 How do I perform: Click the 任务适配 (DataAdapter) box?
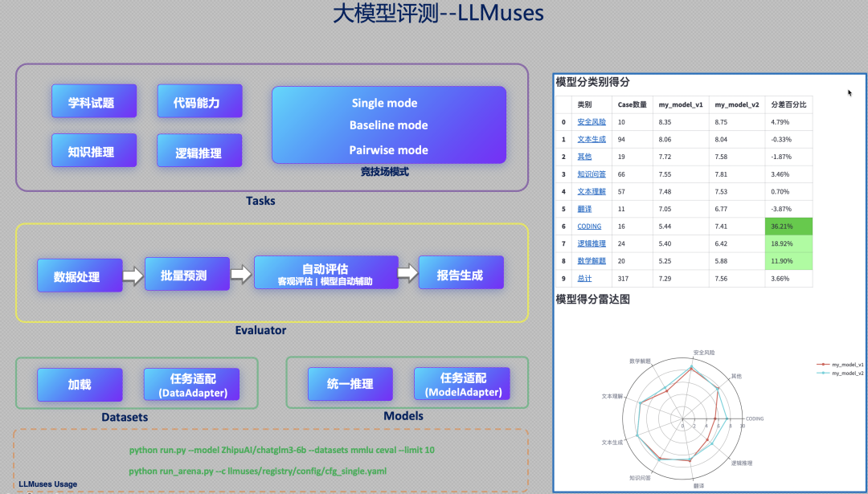click(x=191, y=385)
